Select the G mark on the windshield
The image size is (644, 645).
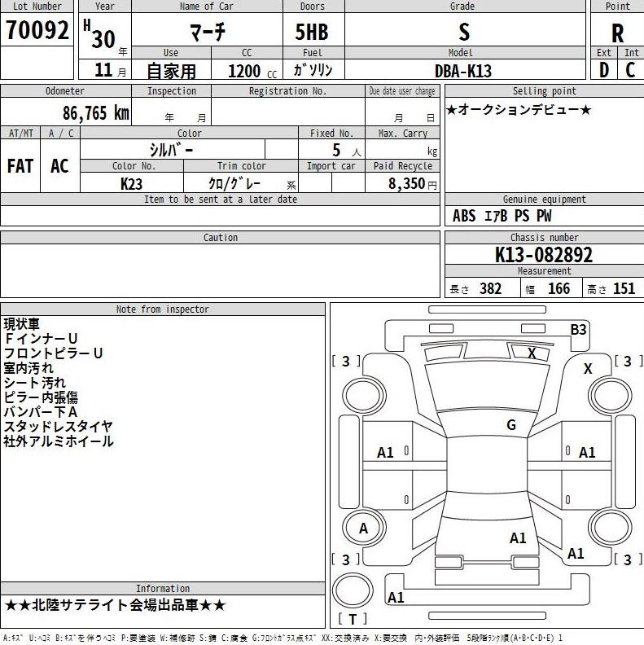511,424
